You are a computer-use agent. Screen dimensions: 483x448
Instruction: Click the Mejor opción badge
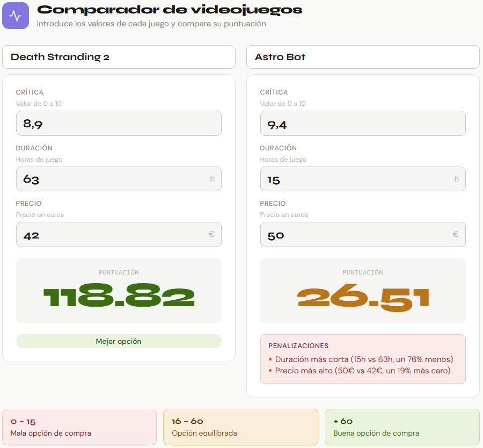119,341
